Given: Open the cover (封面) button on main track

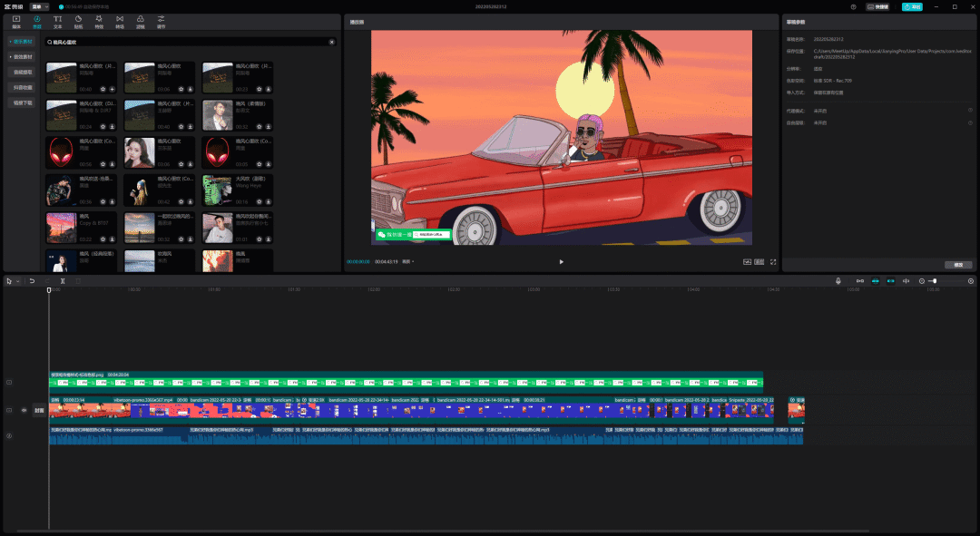Looking at the screenshot, I should (39, 411).
